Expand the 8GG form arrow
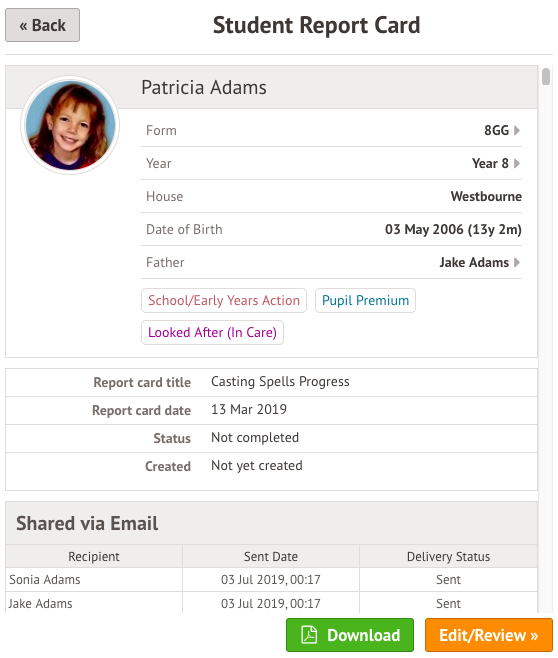The width and height of the screenshot is (558, 658). tap(517, 130)
